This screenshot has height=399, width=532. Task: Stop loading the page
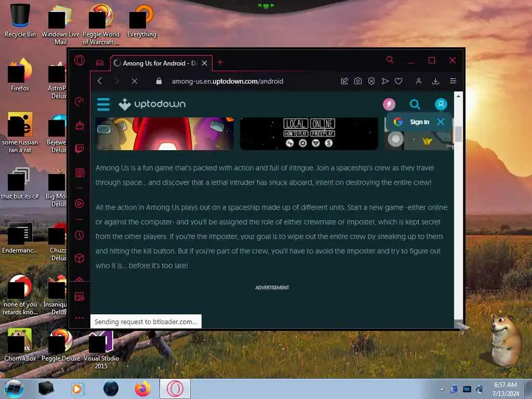pos(135,81)
